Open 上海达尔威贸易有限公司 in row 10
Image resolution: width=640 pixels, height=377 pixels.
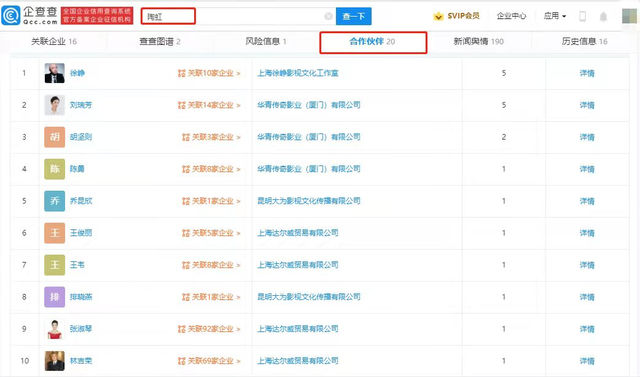[298, 361]
